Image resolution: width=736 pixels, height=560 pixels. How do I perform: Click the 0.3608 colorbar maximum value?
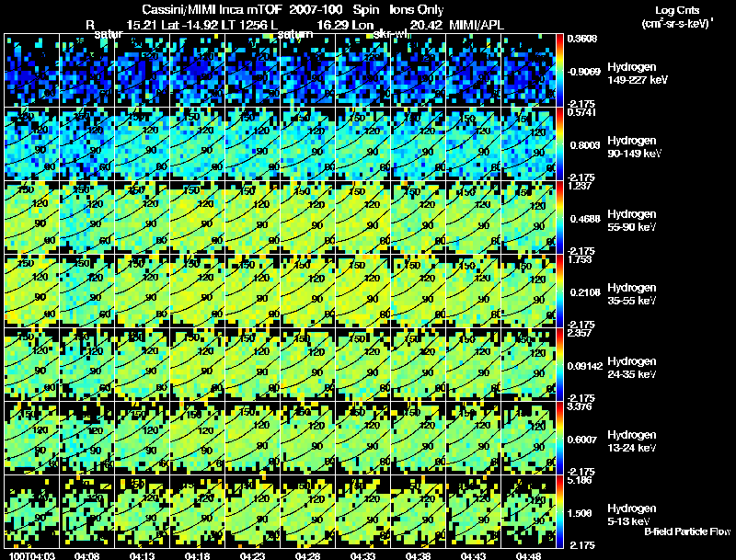(582, 39)
